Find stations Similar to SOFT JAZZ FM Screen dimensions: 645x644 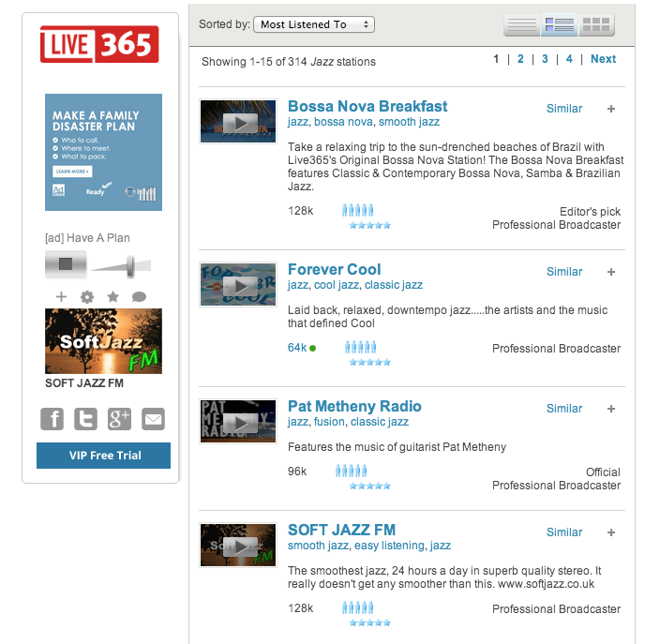coord(564,532)
